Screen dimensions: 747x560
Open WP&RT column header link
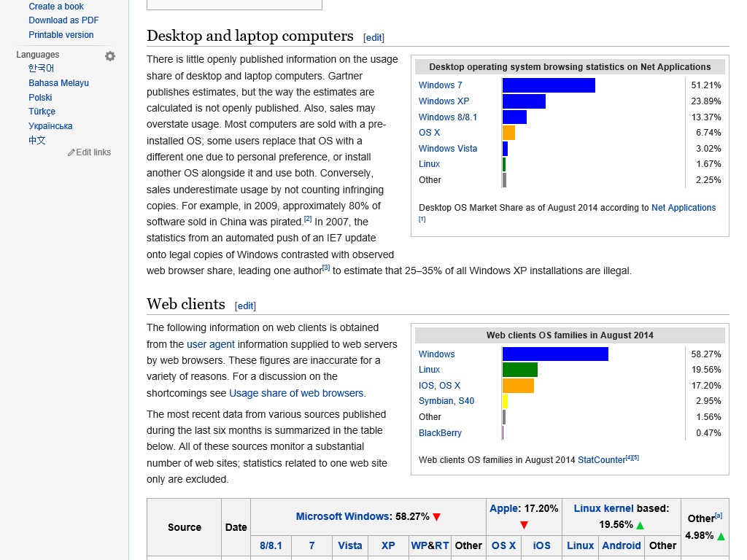click(x=430, y=545)
